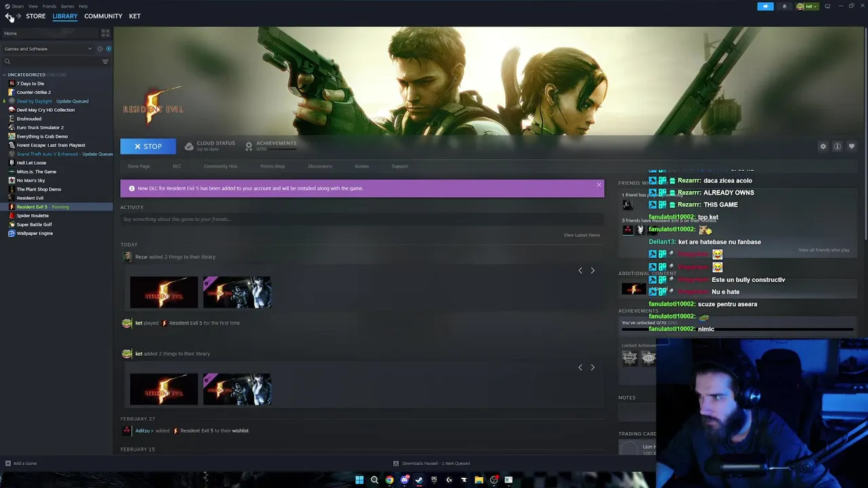
Task: Stop the running Resident Evil 5 game
Action: [x=148, y=146]
